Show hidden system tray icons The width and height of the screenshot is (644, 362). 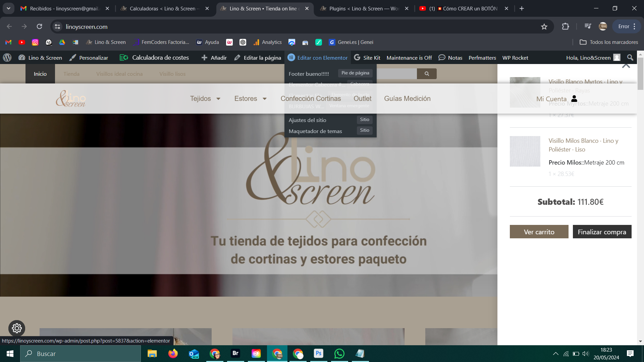click(556, 354)
